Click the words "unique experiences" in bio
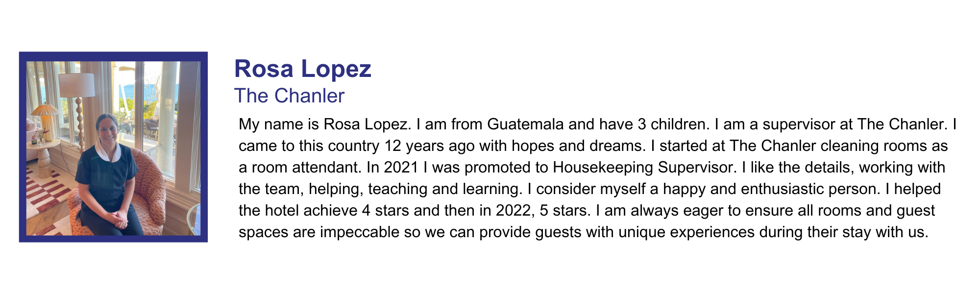980x294 pixels. (686, 232)
